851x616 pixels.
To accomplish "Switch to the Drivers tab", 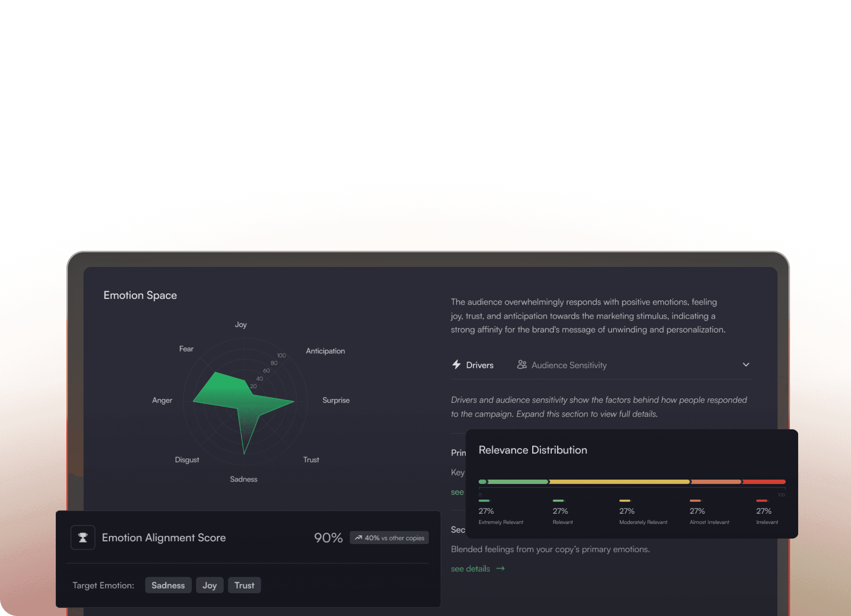I will (x=479, y=365).
